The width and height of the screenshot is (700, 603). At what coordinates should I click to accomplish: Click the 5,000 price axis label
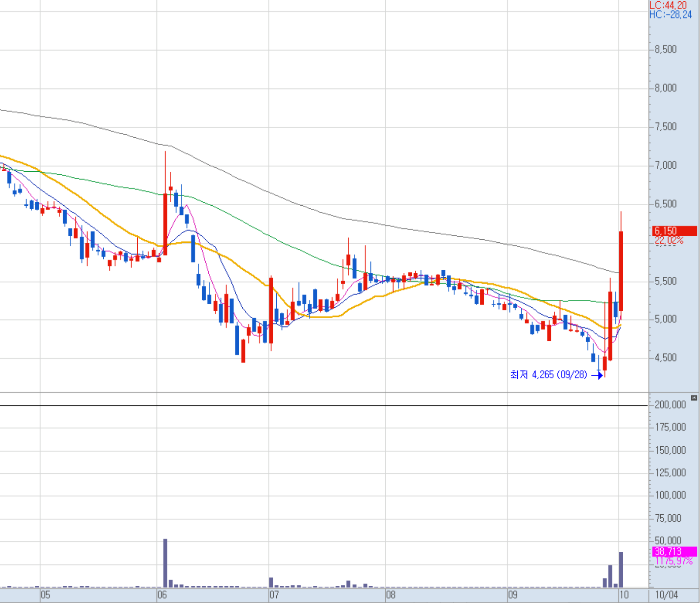click(666, 319)
